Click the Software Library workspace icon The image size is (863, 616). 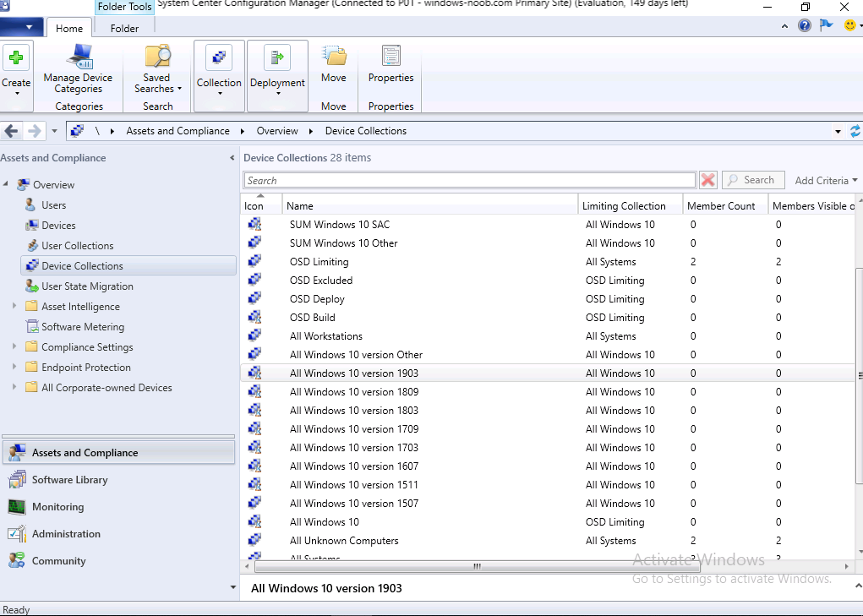click(x=17, y=480)
